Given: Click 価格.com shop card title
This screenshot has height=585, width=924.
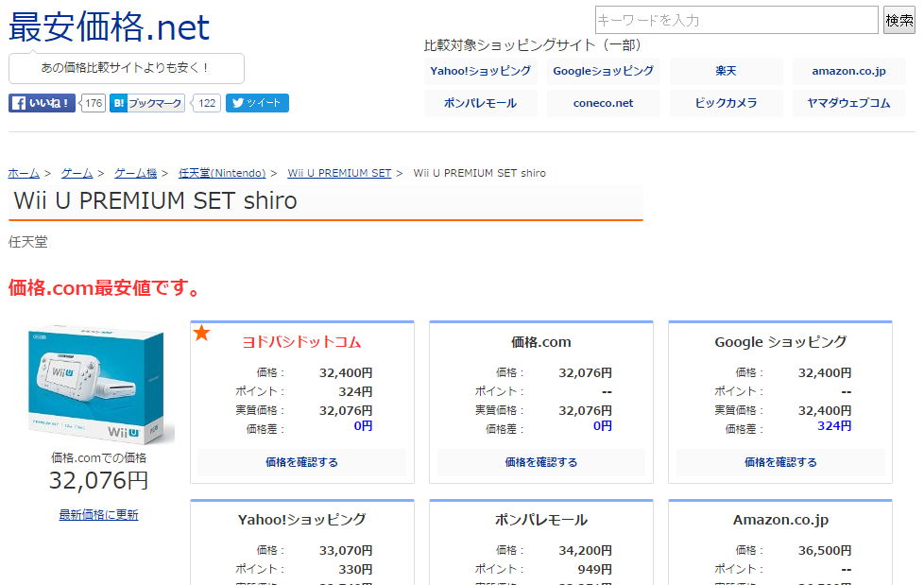Looking at the screenshot, I should point(541,342).
